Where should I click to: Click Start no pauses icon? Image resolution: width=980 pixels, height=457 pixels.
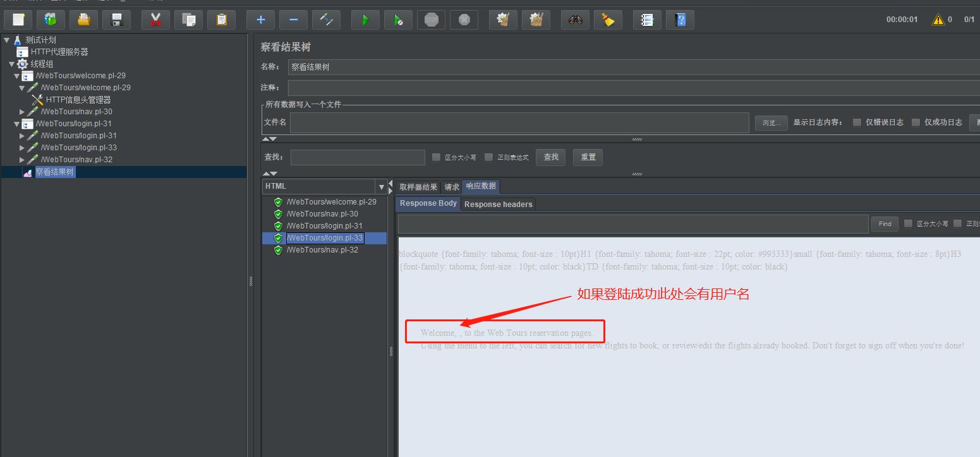pos(398,20)
